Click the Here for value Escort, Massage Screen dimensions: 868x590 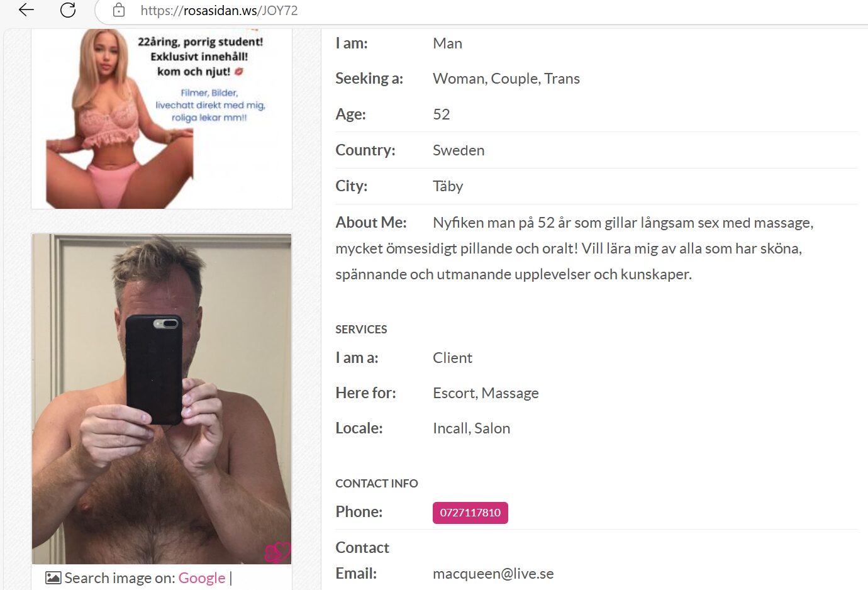coord(486,393)
